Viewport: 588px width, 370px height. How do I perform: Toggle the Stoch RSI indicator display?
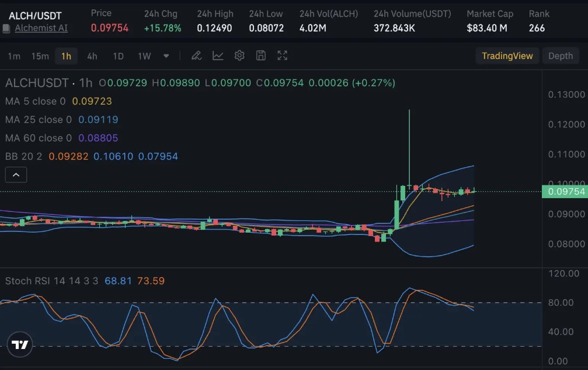coord(35,281)
